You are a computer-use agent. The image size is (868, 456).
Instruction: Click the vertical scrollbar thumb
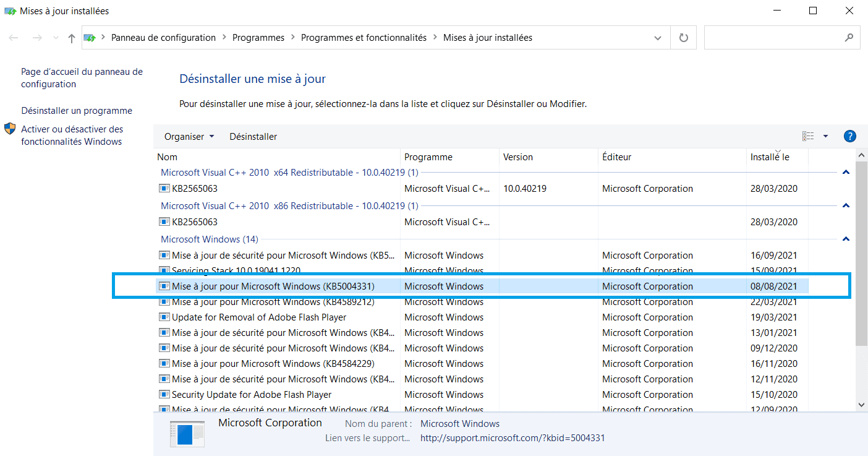(862, 252)
